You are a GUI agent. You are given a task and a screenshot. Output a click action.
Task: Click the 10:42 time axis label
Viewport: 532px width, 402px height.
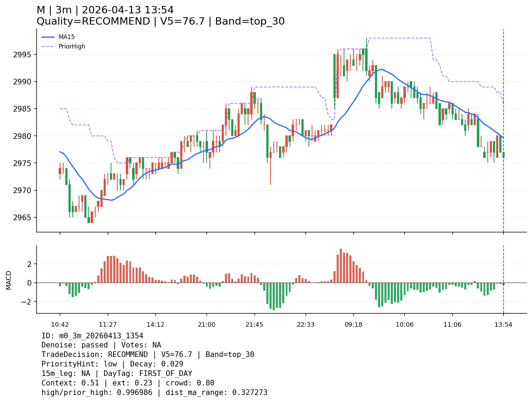click(x=60, y=325)
